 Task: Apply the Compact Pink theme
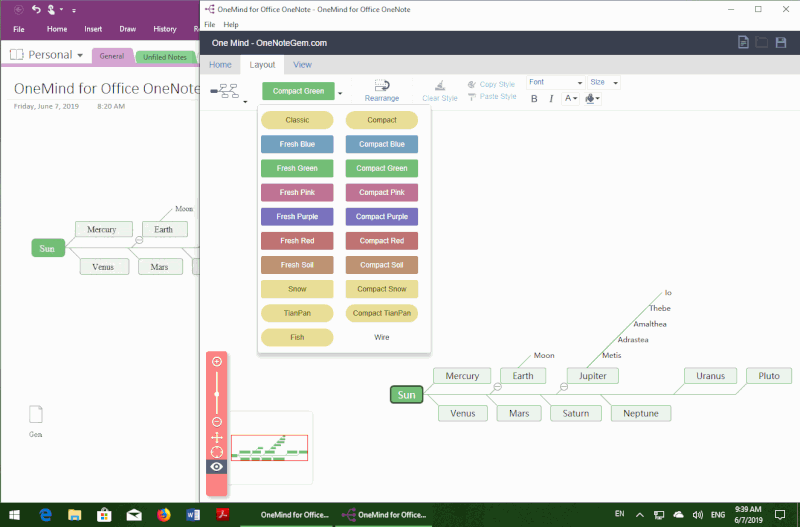coord(382,192)
